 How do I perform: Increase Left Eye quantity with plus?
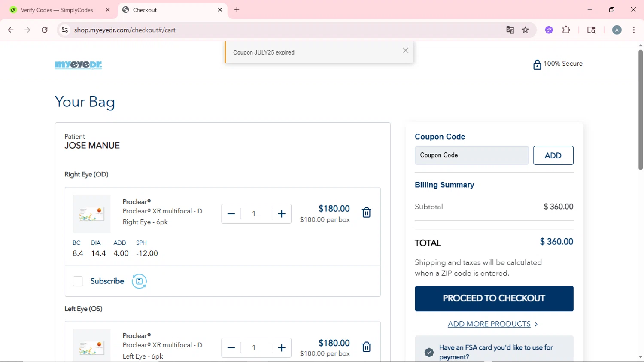tap(282, 348)
